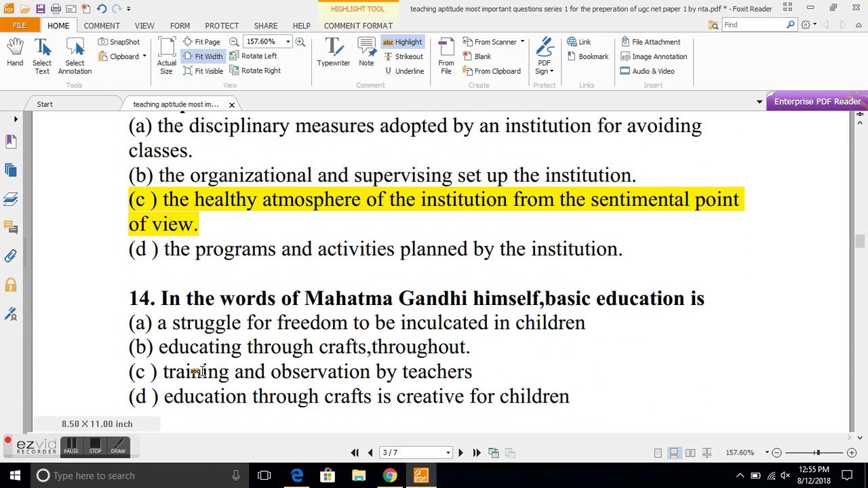The image size is (868, 488).
Task: Open Google Chrome from the taskbar
Action: (389, 476)
